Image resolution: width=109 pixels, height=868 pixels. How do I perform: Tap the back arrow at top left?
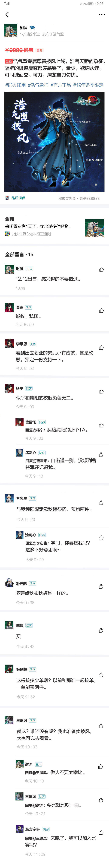[x=7, y=15]
